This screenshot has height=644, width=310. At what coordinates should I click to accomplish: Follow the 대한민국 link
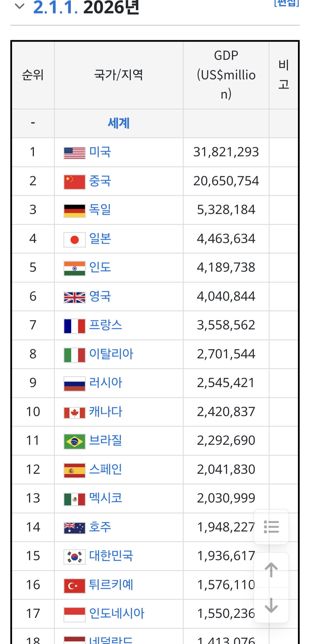(x=111, y=556)
